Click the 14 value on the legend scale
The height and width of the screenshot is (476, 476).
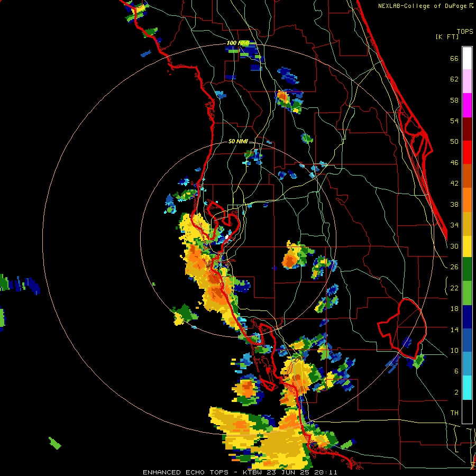coord(454,329)
